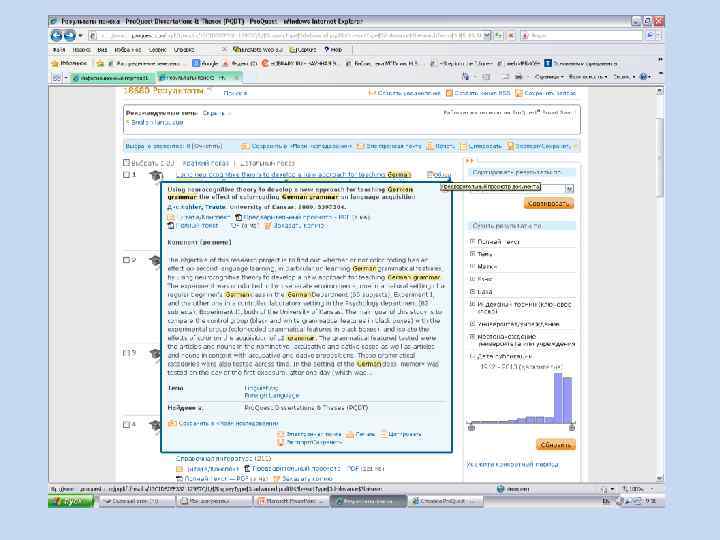Screen dimensions: 720x540
Task: Click the dissertation cap icon for result 1
Action: 156,175
